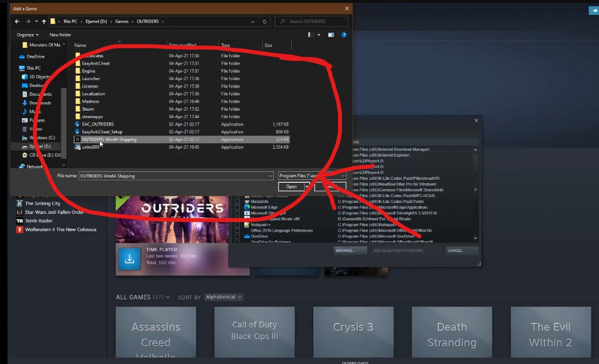Image resolution: width=599 pixels, height=364 pixels.
Task: Select the EasyAntiCheat_Setup application file
Action: [102, 132]
